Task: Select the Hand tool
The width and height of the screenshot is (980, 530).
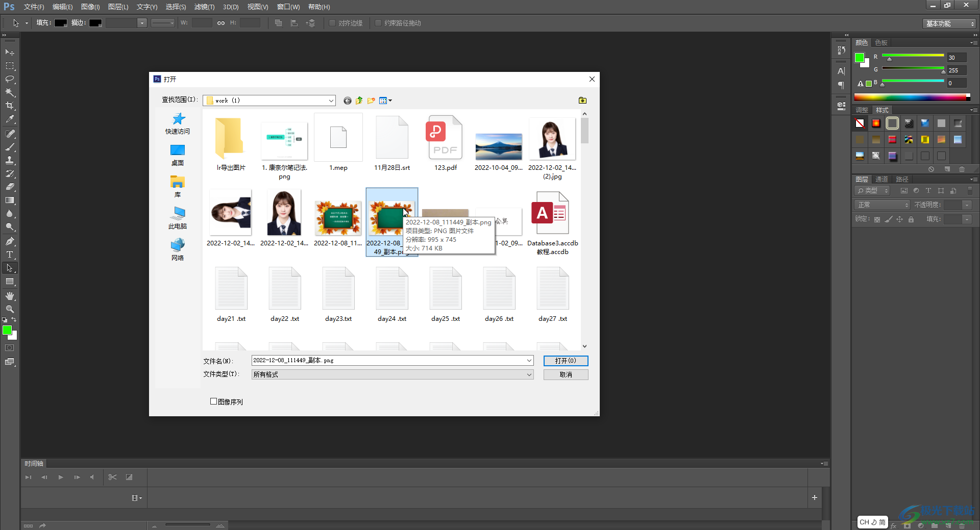Action: 10,296
